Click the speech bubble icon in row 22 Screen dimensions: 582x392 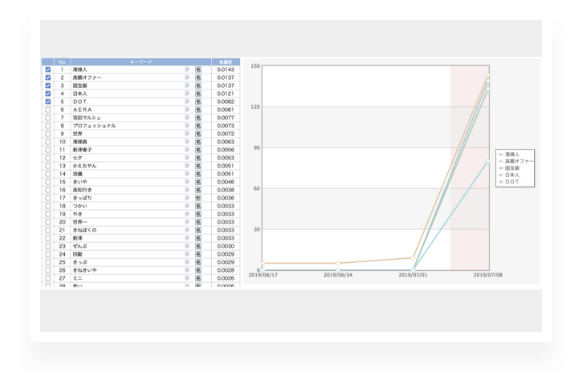point(187,238)
